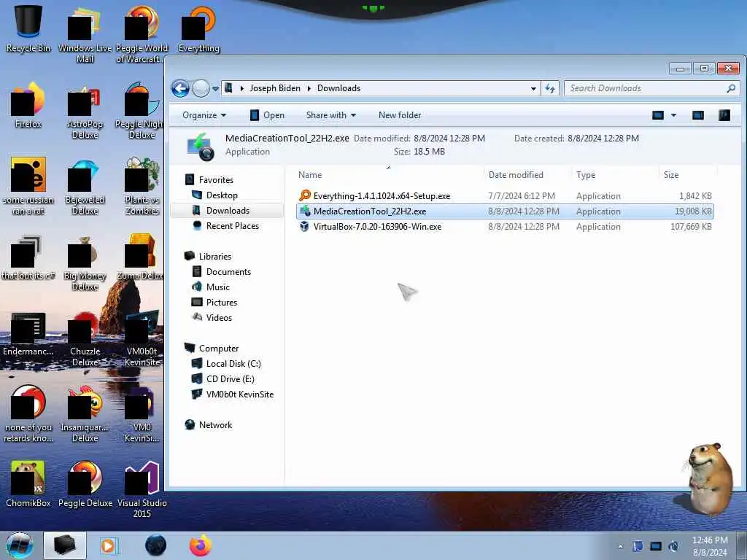Sort files by Name column header
This screenshot has width=747, height=560.
[389, 175]
